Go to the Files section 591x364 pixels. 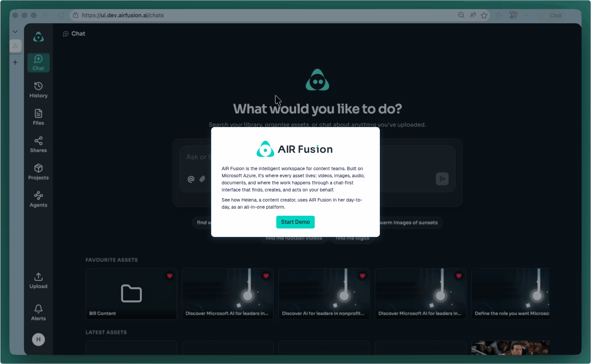coord(38,117)
